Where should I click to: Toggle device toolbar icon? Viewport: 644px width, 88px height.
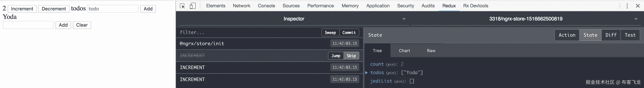coord(193,6)
